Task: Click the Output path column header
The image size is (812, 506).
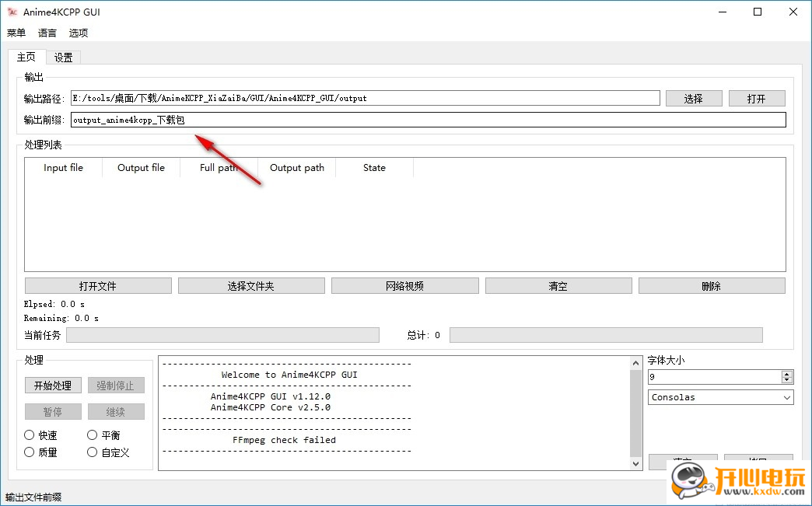Action: 297,168
